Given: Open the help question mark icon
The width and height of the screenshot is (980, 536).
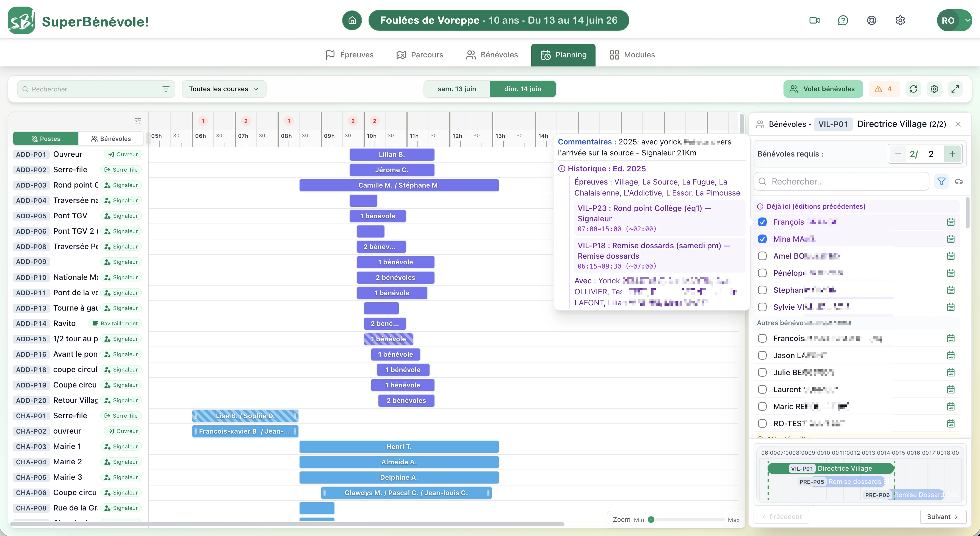Looking at the screenshot, I should 843,20.
